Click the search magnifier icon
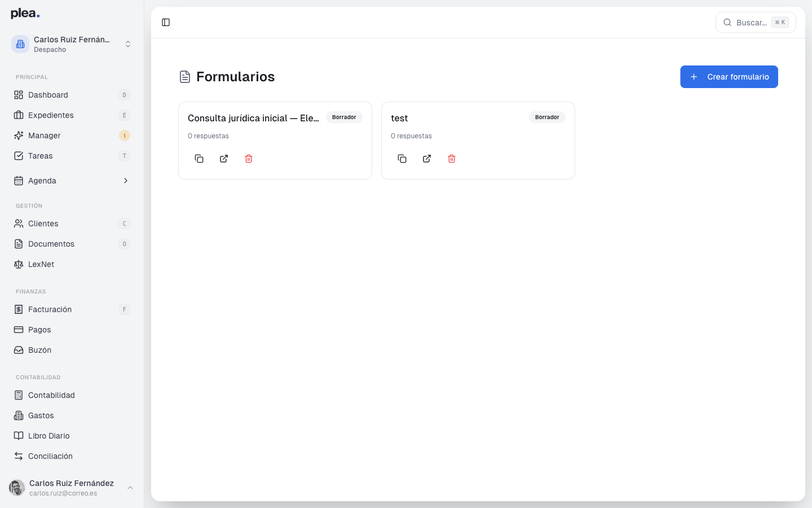The image size is (812, 508). tap(727, 23)
